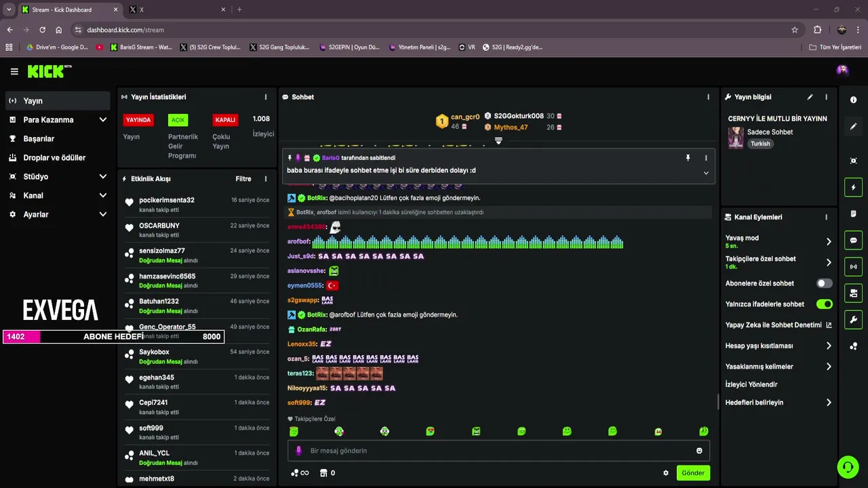Image resolution: width=868 pixels, height=488 pixels.
Task: Click the chat bubble icon in the right sidebar
Action: (853, 240)
